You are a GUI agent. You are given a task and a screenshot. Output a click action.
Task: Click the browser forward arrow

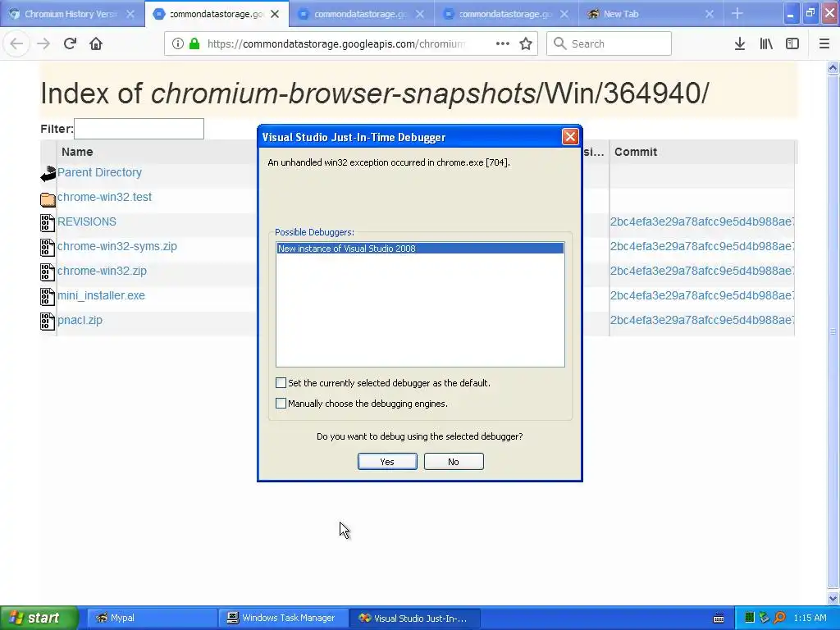43,43
